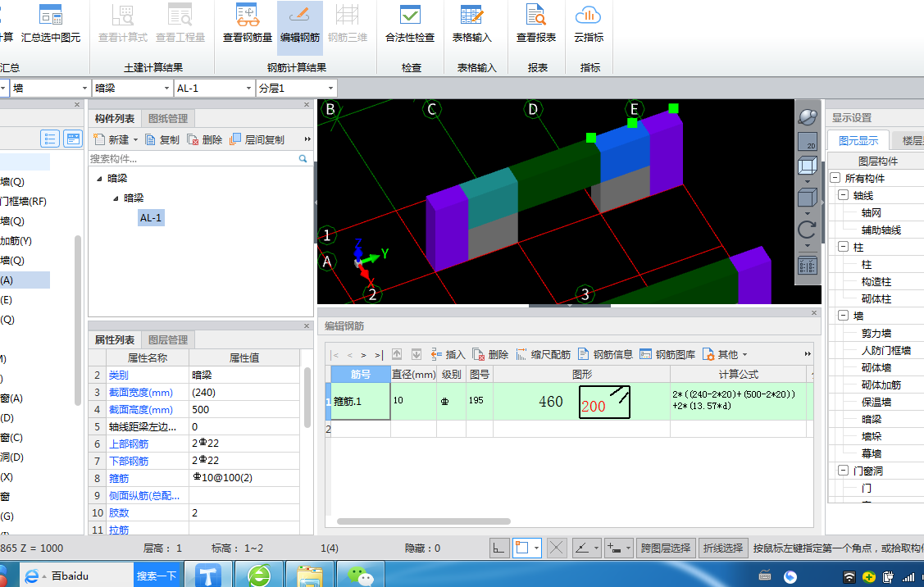Image resolution: width=924 pixels, height=587 pixels.
Task: Click 层间复制 button
Action: point(257,139)
